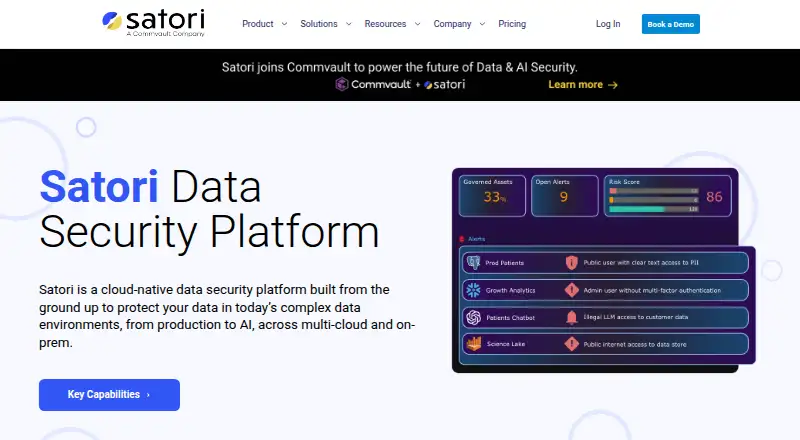Click the warning diamond icon for Science Lake
The height and width of the screenshot is (440, 800).
click(571, 344)
